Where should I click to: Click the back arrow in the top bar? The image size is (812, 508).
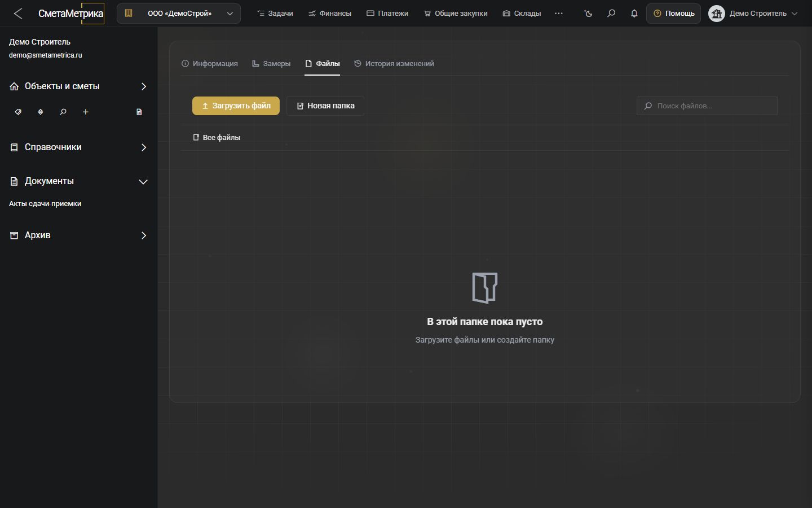coord(18,14)
